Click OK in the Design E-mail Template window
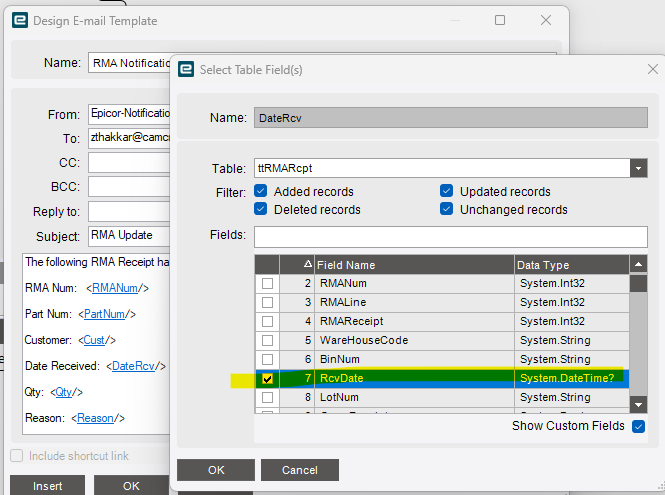 point(131,485)
